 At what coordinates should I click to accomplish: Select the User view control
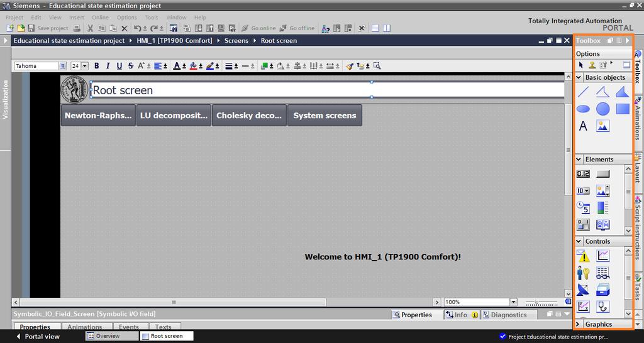(x=583, y=273)
